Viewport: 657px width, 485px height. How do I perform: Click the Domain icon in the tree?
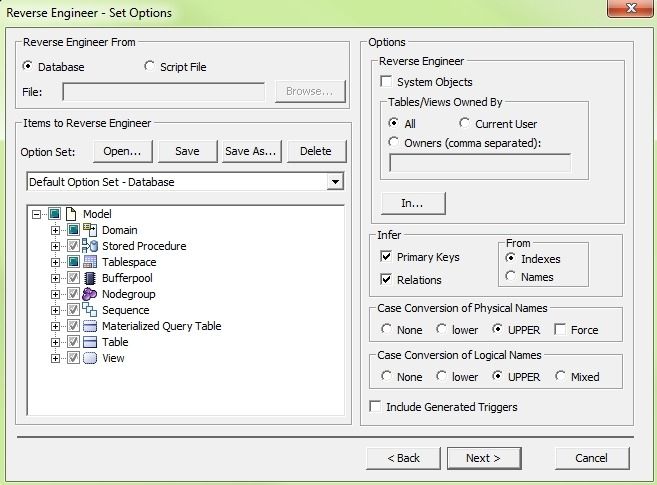tap(90, 230)
